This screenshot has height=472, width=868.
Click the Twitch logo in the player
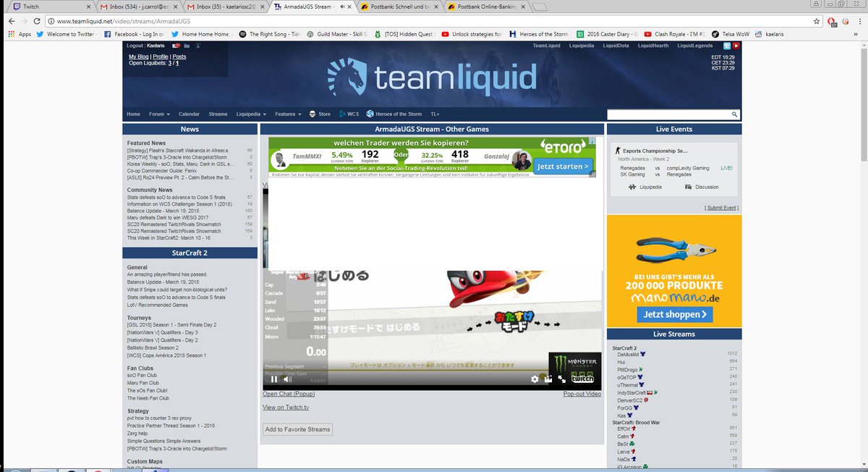pyautogui.click(x=583, y=379)
